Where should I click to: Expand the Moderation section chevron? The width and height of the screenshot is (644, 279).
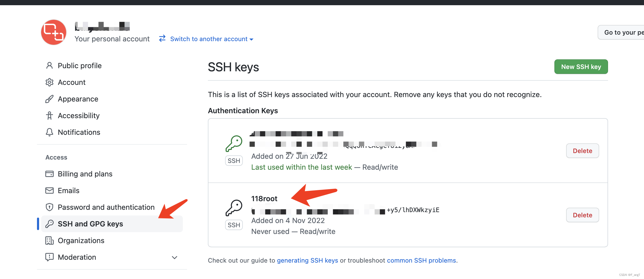click(x=175, y=257)
